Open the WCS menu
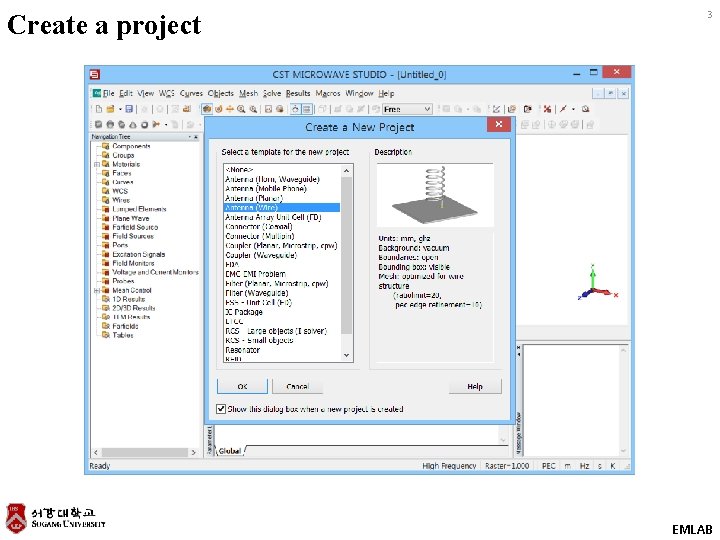Screen dimensions: 720x540 coord(167,93)
